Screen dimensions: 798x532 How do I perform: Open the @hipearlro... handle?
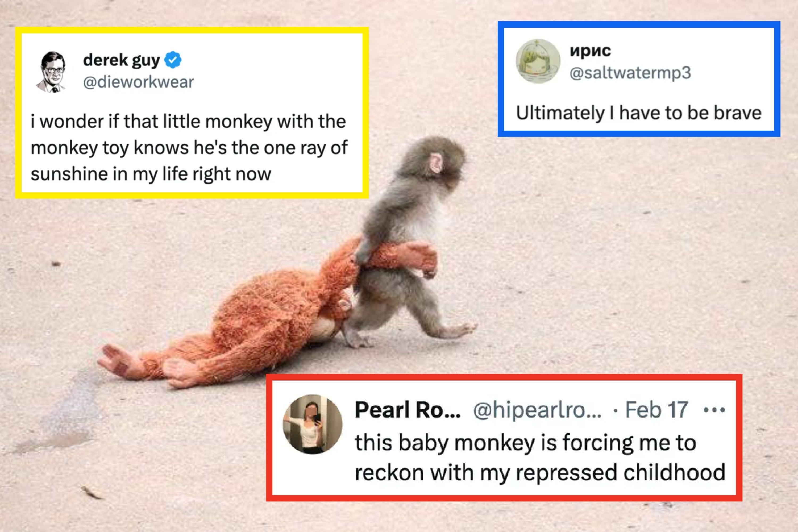click(537, 410)
